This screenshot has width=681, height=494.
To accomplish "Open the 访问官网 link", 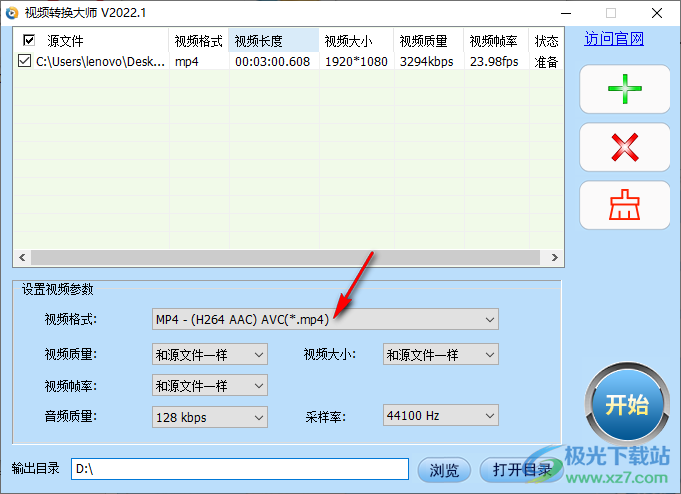I will point(614,39).
